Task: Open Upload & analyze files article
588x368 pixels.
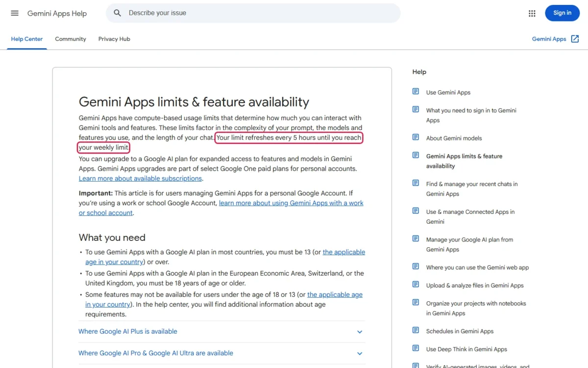Action: click(475, 286)
